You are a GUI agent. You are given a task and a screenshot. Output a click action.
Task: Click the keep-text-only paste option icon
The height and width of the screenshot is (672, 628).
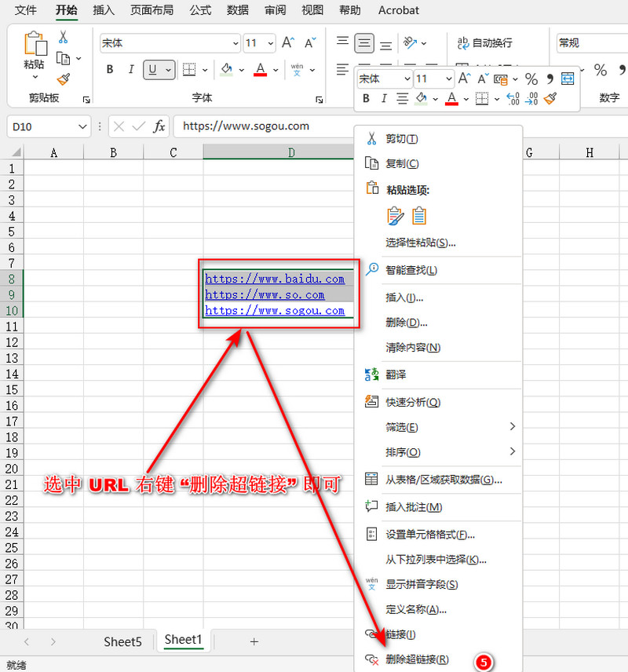click(x=420, y=215)
